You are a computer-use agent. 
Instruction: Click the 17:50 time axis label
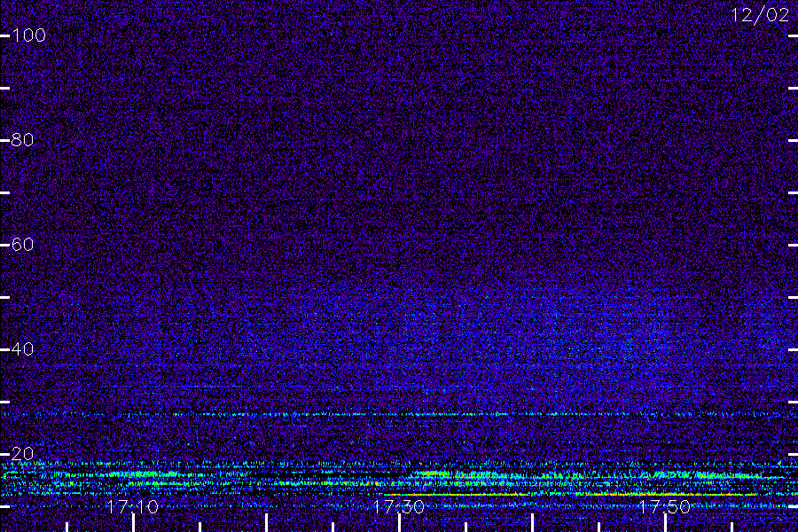click(x=665, y=506)
